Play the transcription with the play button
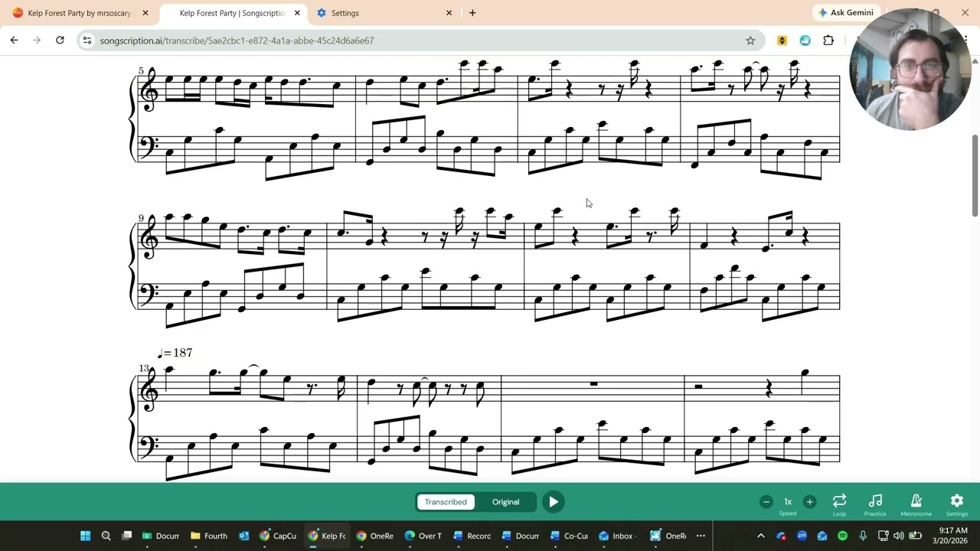 [x=553, y=502]
